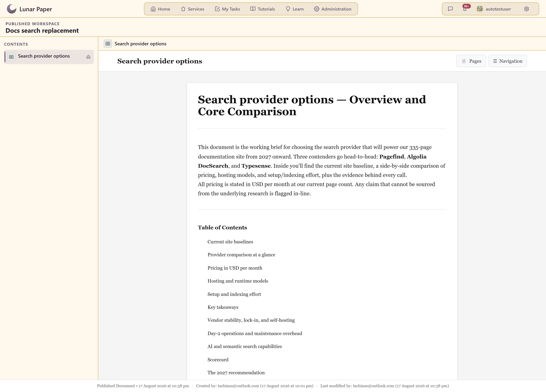Viewport: 546px width, 392px height.
Task: Jump to Hosting and runtime models
Action: pos(238,281)
